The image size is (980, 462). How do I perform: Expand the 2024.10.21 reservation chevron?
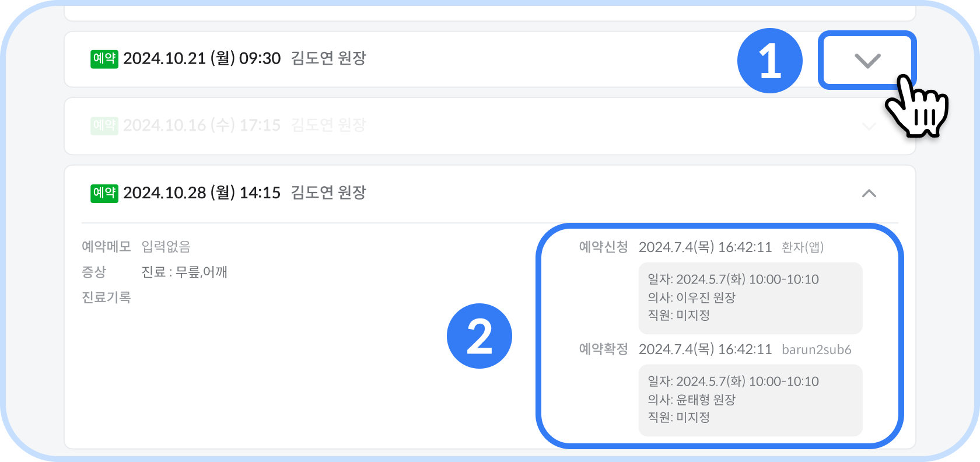[x=867, y=61]
